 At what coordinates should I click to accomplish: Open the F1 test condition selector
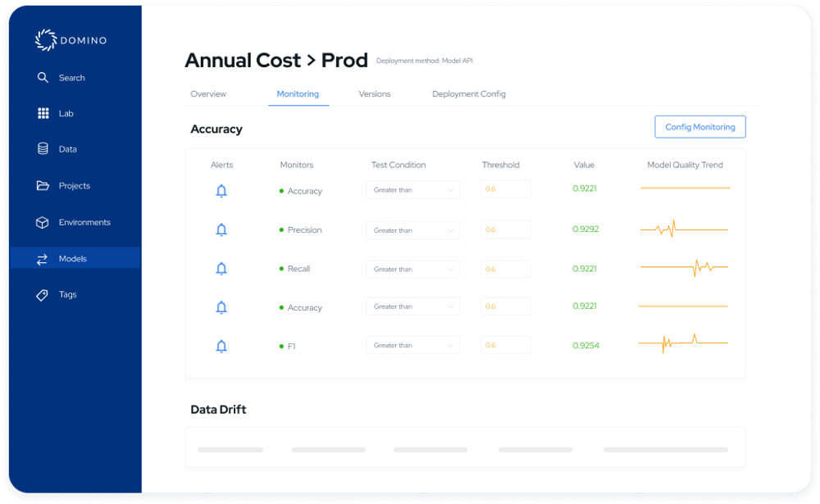click(x=412, y=345)
